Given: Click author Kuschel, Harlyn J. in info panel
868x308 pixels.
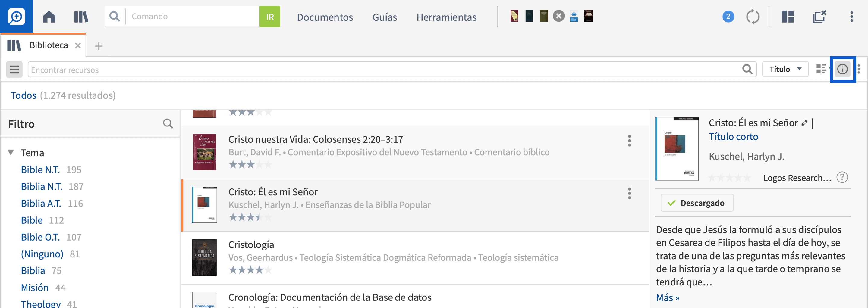Looking at the screenshot, I should tap(746, 157).
